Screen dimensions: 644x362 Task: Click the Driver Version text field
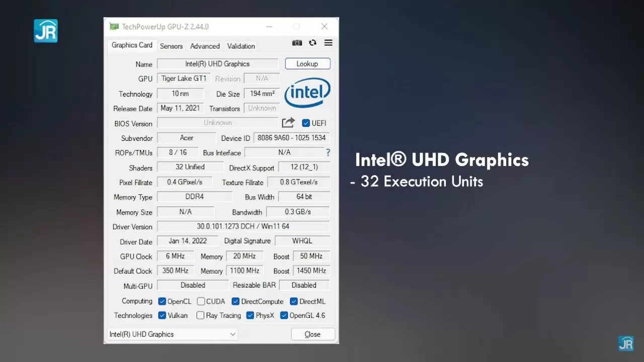pos(243,226)
